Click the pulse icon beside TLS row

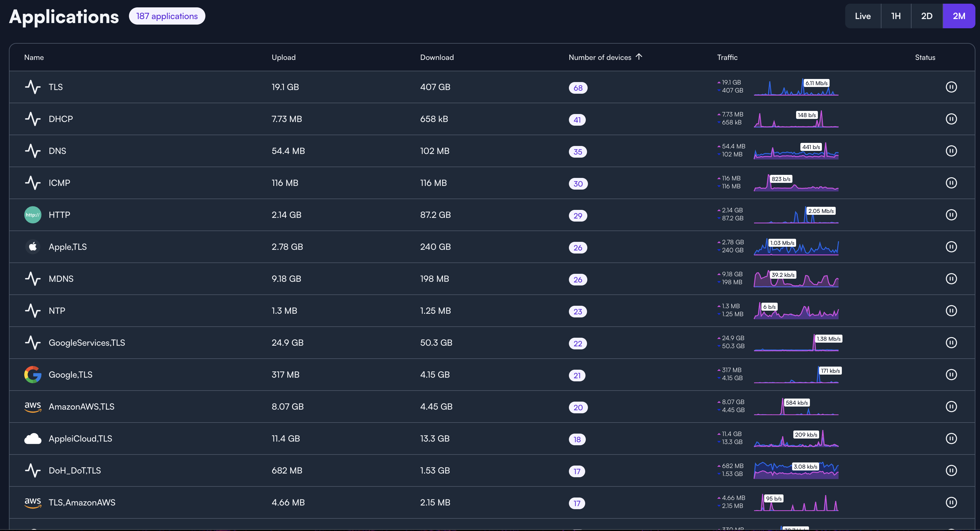(33, 87)
